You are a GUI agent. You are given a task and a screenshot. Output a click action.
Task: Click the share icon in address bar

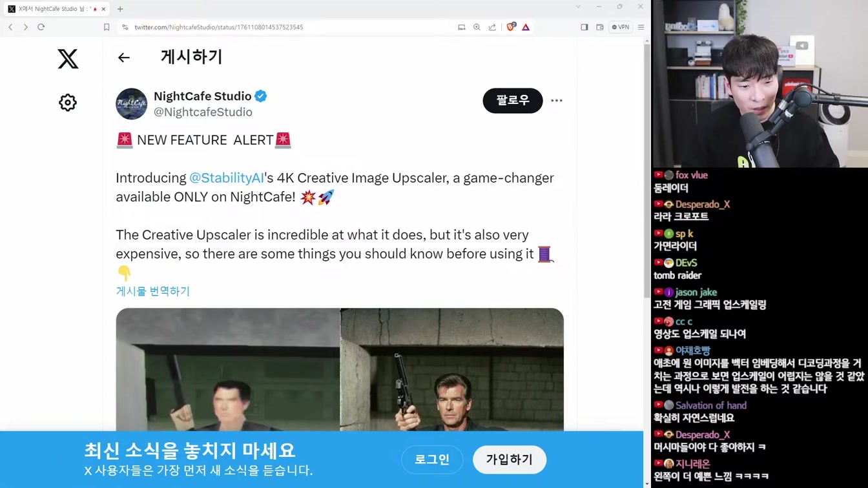click(492, 27)
